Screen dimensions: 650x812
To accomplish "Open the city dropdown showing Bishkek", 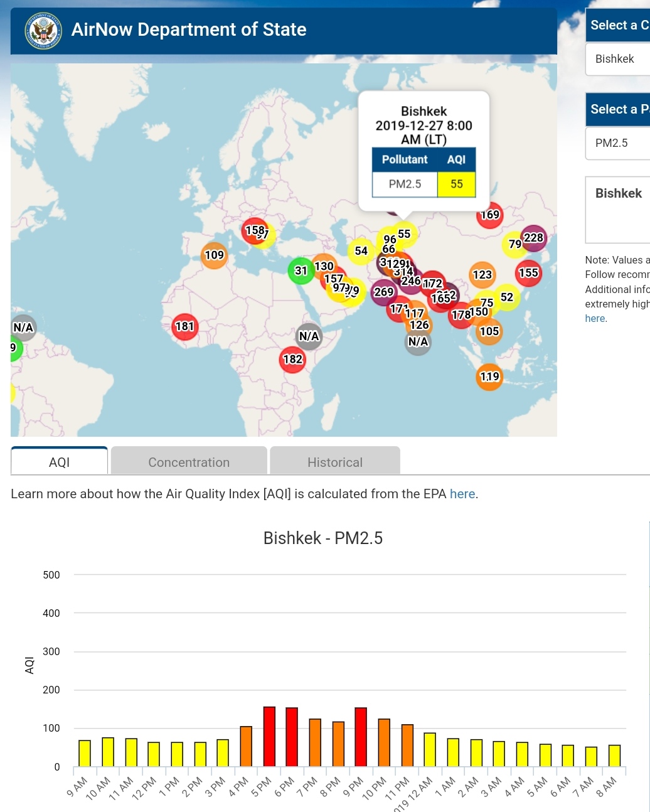I will (617, 59).
